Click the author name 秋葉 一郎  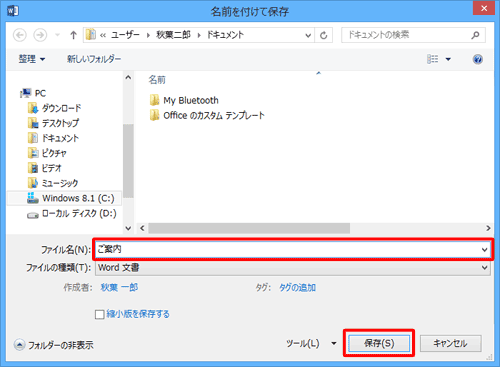tap(119, 287)
